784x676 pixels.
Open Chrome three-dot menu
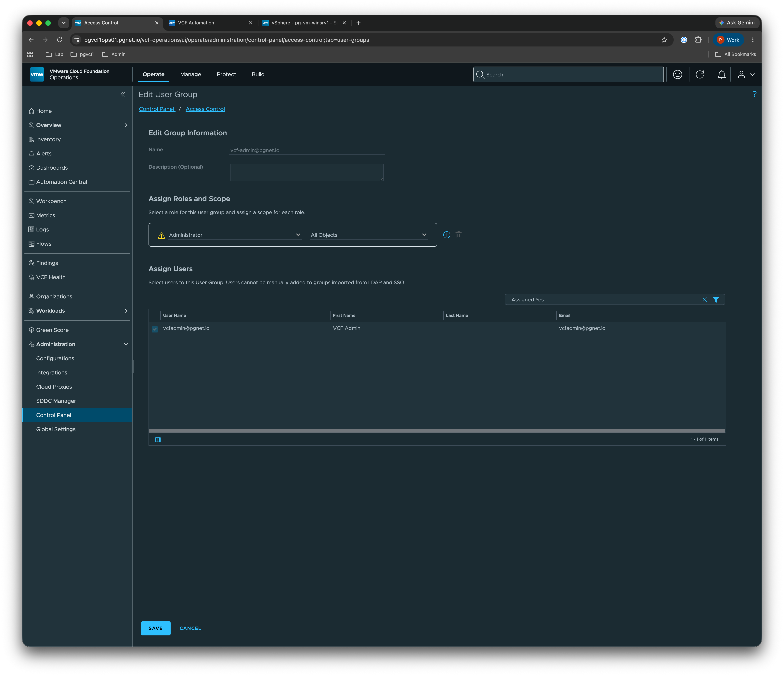pyautogui.click(x=753, y=40)
